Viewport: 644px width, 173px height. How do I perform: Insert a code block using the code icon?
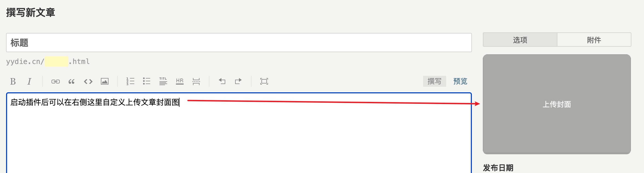pyautogui.click(x=88, y=81)
